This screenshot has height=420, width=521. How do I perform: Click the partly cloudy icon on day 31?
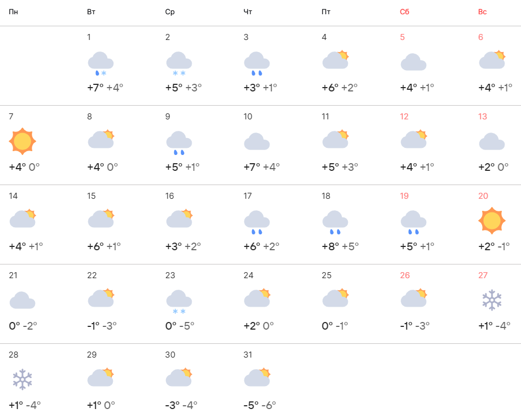257,378
